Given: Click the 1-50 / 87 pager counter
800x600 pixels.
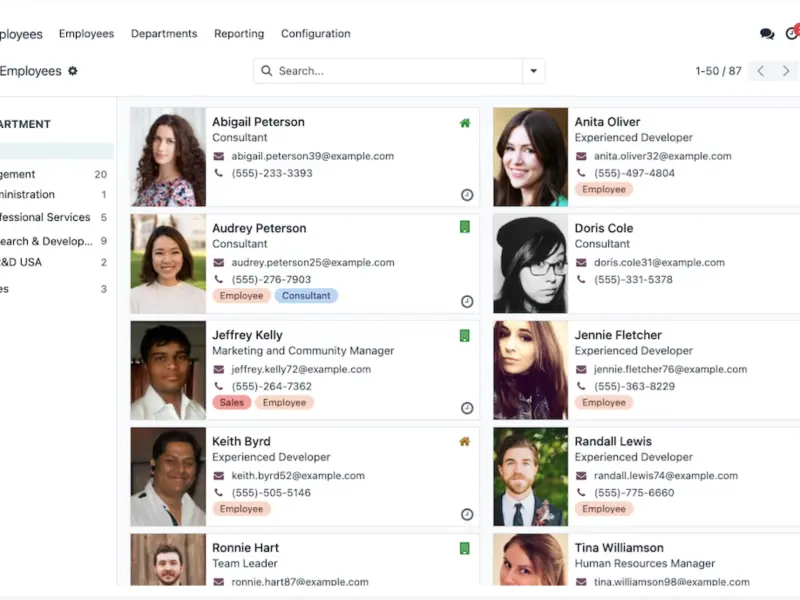Looking at the screenshot, I should [718, 71].
